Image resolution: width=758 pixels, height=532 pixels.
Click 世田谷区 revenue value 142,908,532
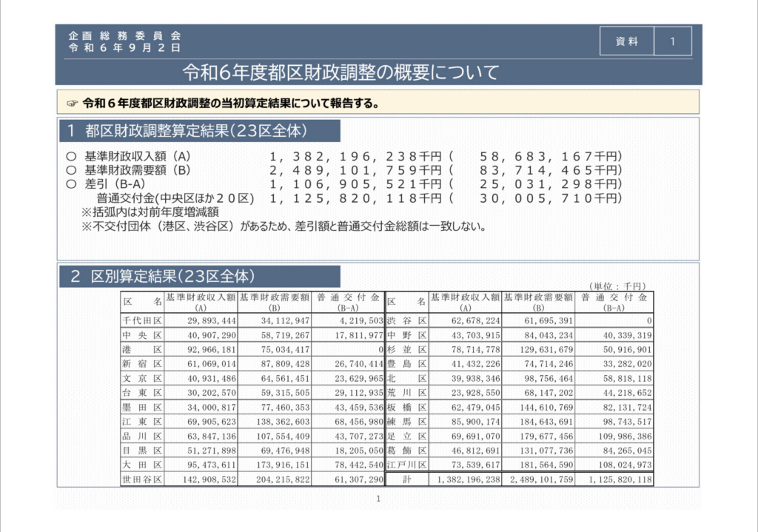pyautogui.click(x=209, y=479)
